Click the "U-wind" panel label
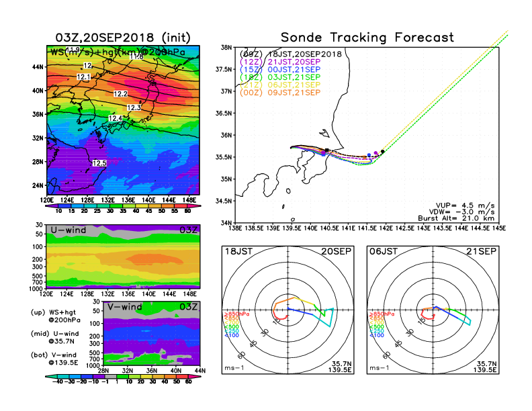This screenshot has width=532, height=411. click(69, 230)
